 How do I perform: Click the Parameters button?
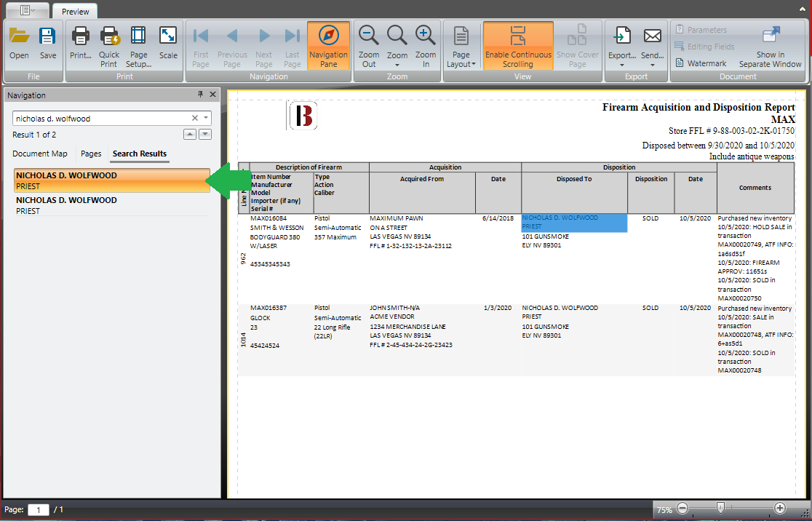701,30
